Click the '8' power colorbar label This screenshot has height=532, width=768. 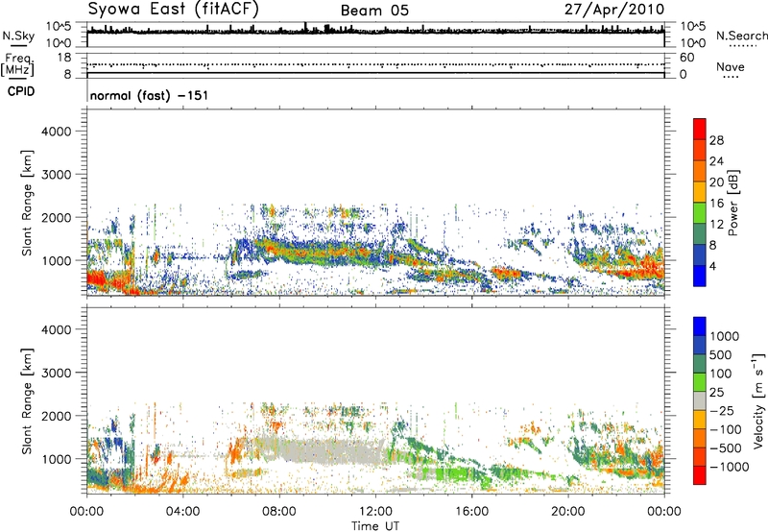click(x=713, y=245)
